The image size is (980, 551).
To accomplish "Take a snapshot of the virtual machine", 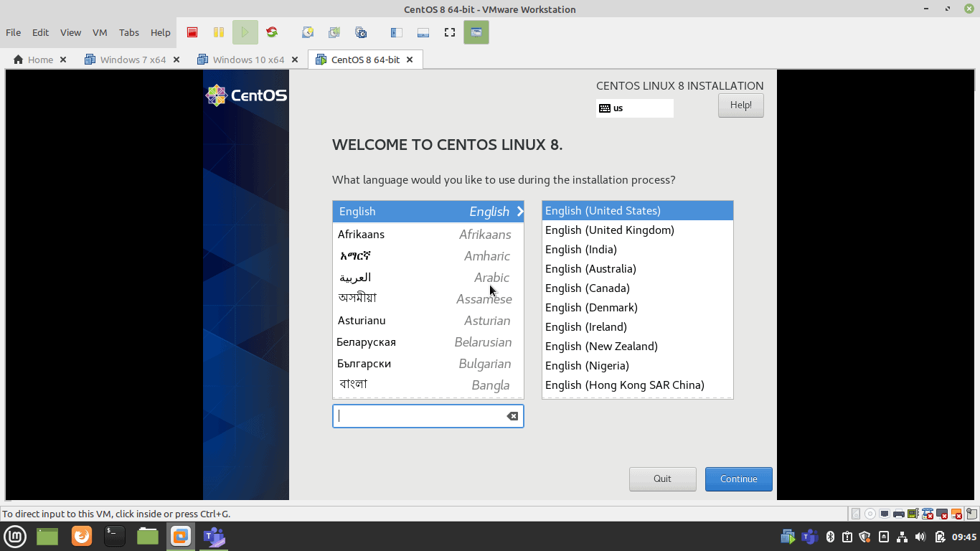I will [x=308, y=32].
